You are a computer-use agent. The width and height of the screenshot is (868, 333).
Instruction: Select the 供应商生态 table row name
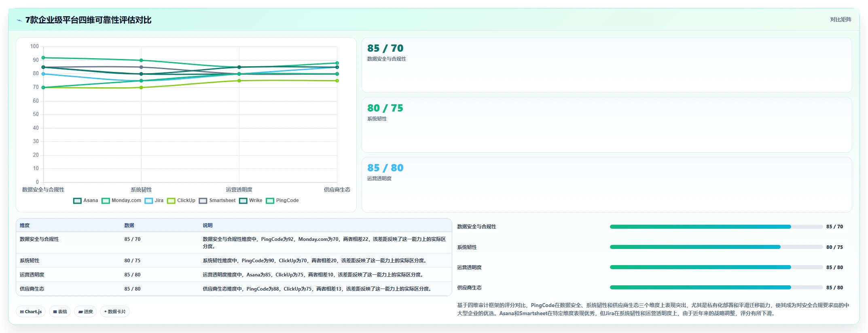32,289
